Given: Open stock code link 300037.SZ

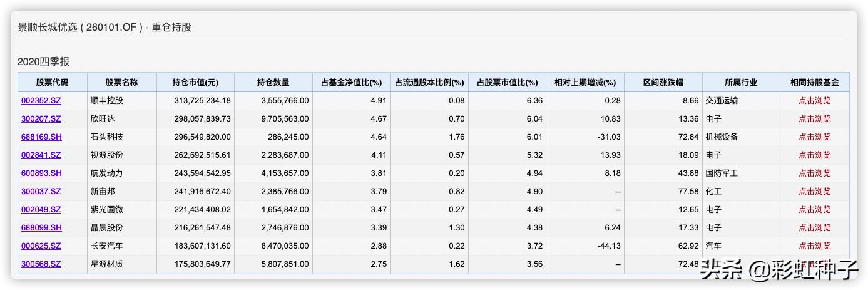Looking at the screenshot, I should pos(41,191).
